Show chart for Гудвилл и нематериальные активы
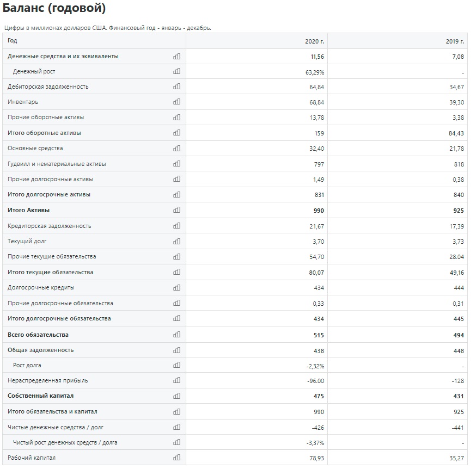Screen dimensions: 476x469 pyautogui.click(x=176, y=164)
